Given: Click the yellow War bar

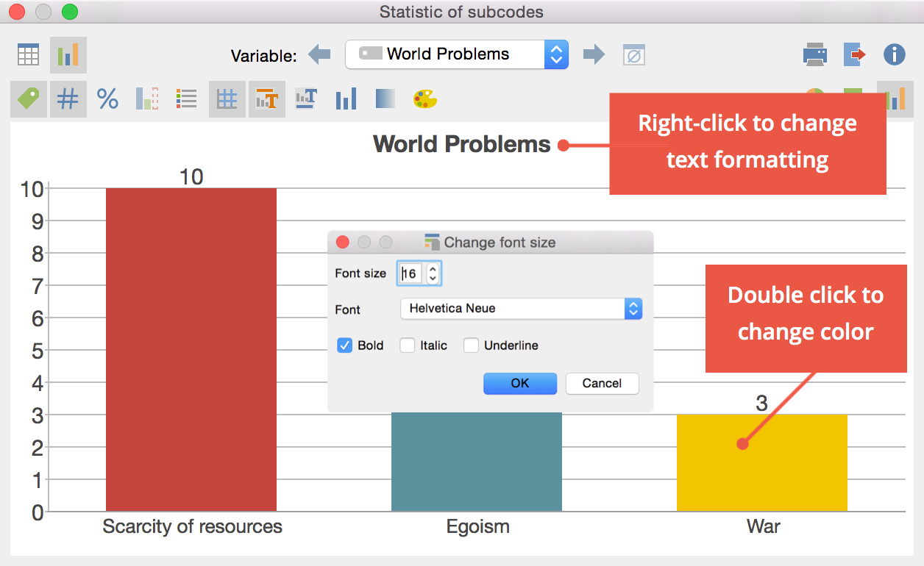Looking at the screenshot, I should (x=762, y=462).
